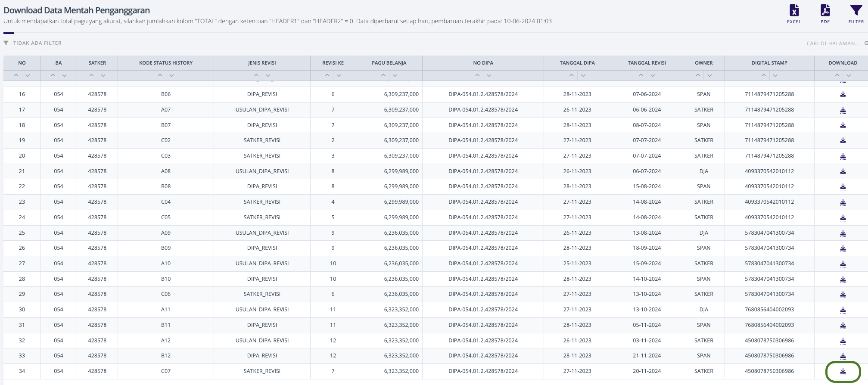The height and width of the screenshot is (385, 868).
Task: Select tanggal DIPA 25-11-2023 in row 27
Action: click(577, 264)
